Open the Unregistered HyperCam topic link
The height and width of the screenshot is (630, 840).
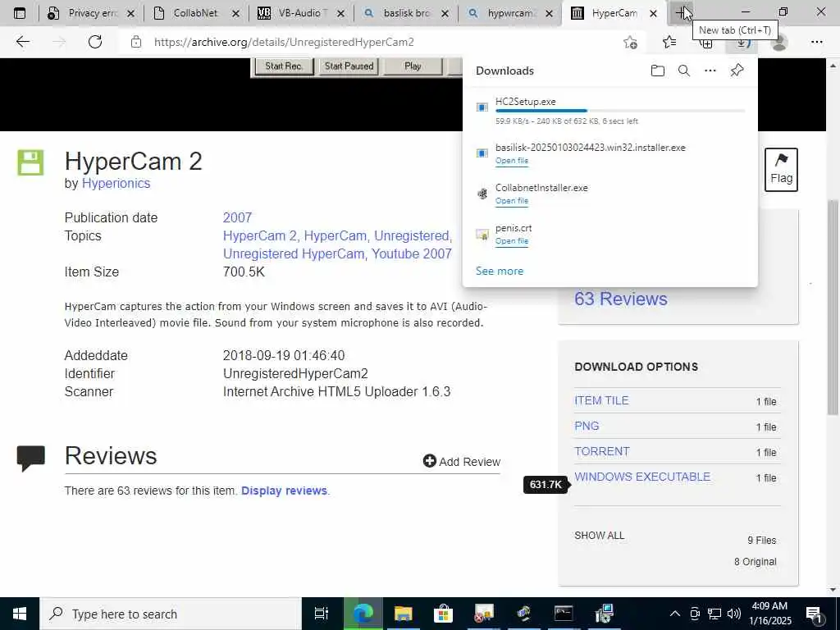pyautogui.click(x=295, y=254)
